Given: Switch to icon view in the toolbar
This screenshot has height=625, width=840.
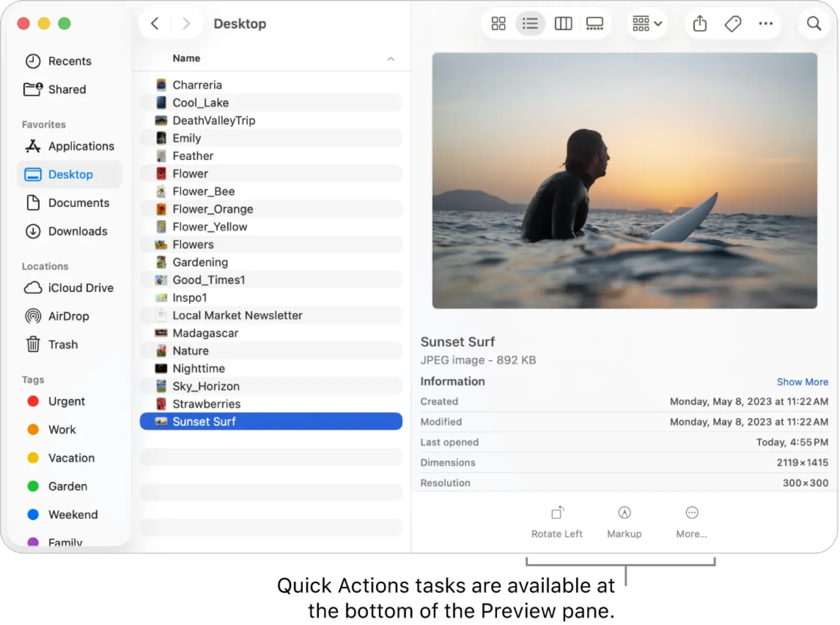Looking at the screenshot, I should point(498,23).
